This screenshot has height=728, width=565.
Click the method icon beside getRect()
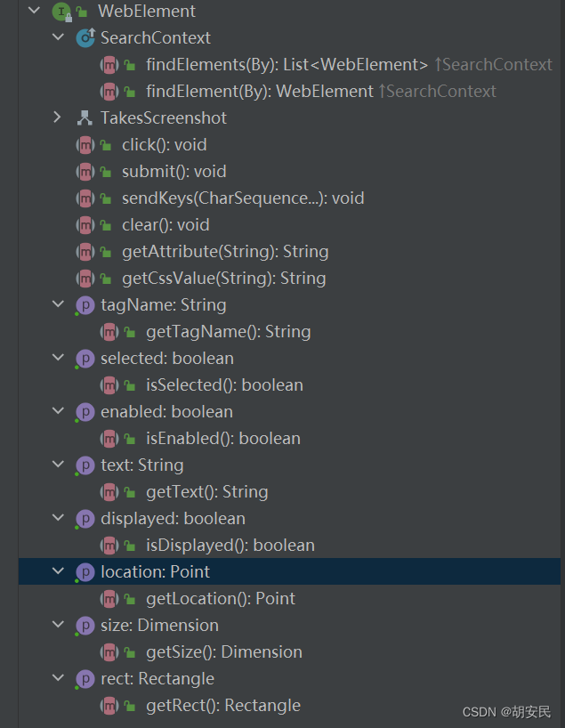(x=109, y=705)
